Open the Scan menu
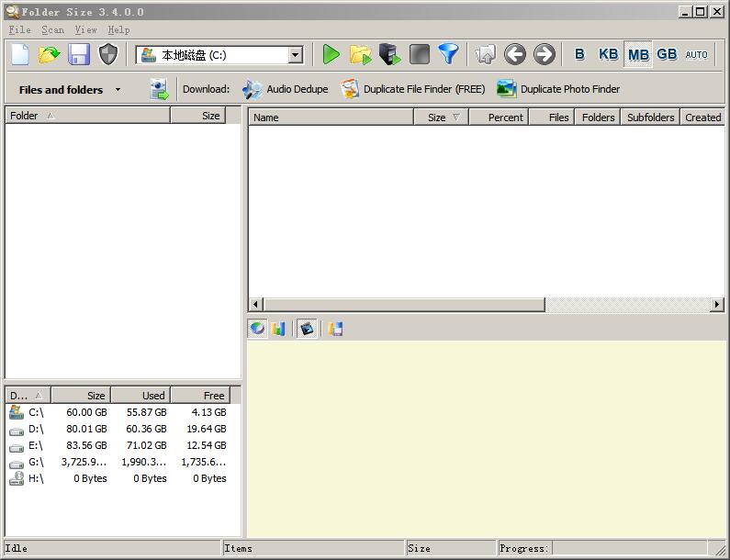 coord(52,29)
